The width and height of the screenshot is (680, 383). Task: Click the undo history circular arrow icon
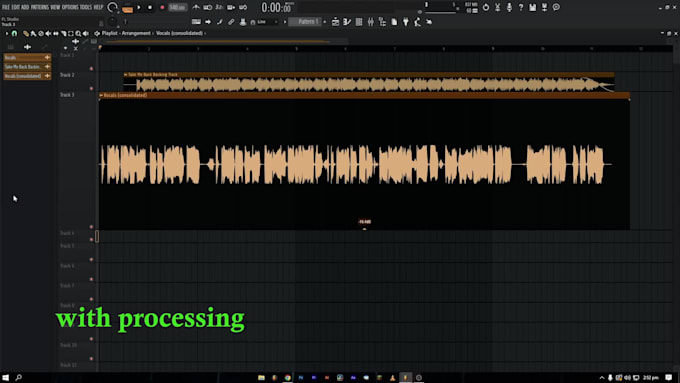coord(486,7)
